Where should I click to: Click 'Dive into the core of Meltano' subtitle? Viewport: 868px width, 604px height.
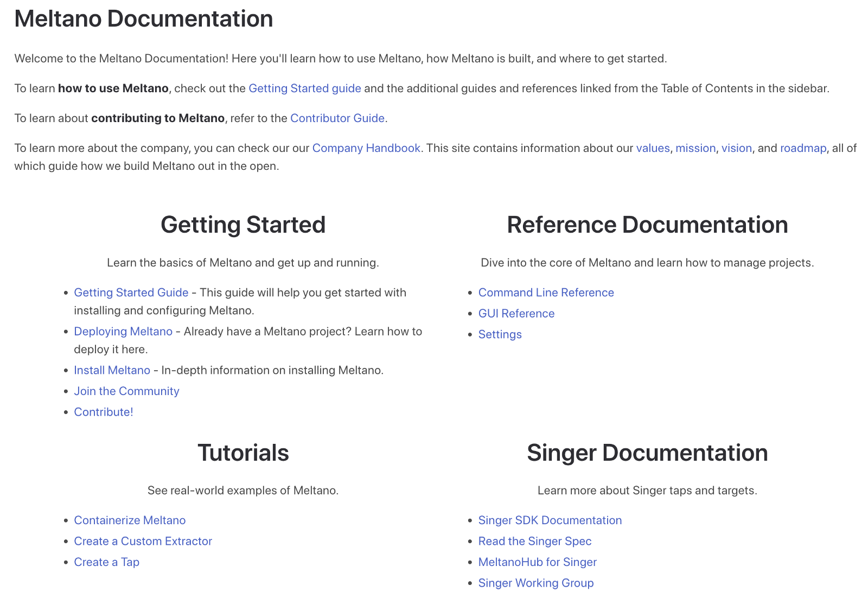click(x=647, y=263)
